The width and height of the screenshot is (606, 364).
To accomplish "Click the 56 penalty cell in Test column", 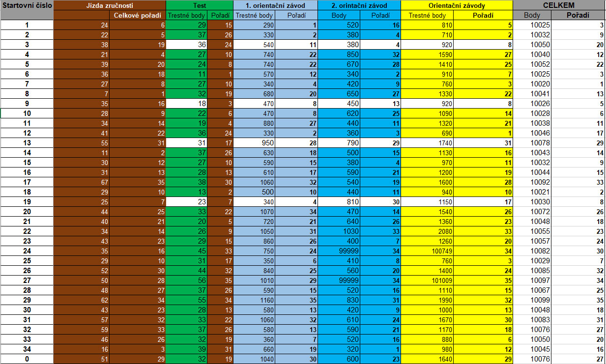I will coord(187,280).
